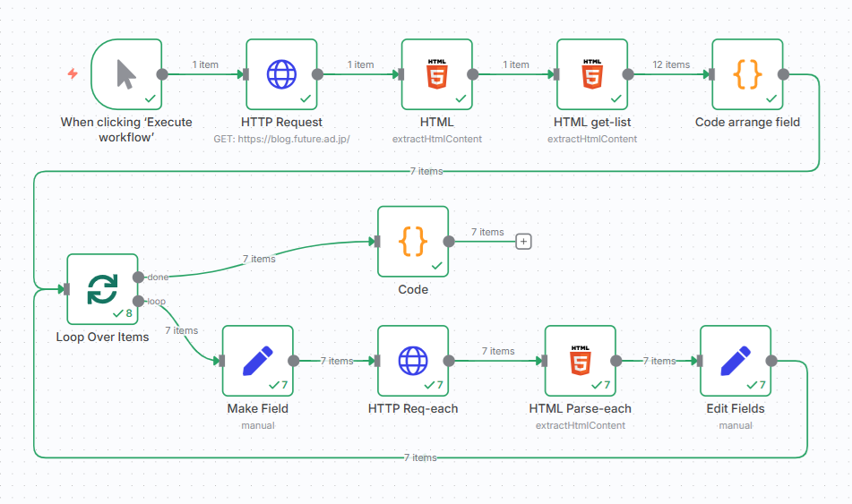The image size is (852, 504).
Task: Select the Edit Fields pencil node
Action: (735, 361)
